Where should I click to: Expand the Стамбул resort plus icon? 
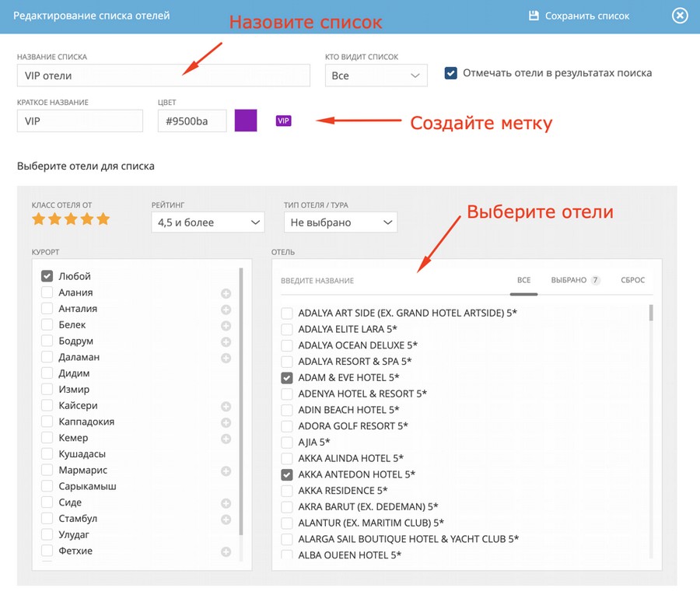coord(226,520)
